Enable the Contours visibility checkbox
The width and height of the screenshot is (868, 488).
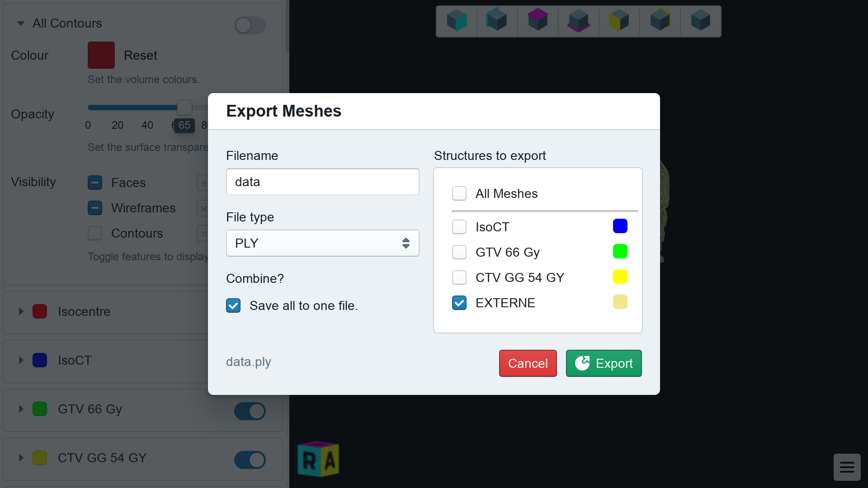pyautogui.click(x=95, y=233)
